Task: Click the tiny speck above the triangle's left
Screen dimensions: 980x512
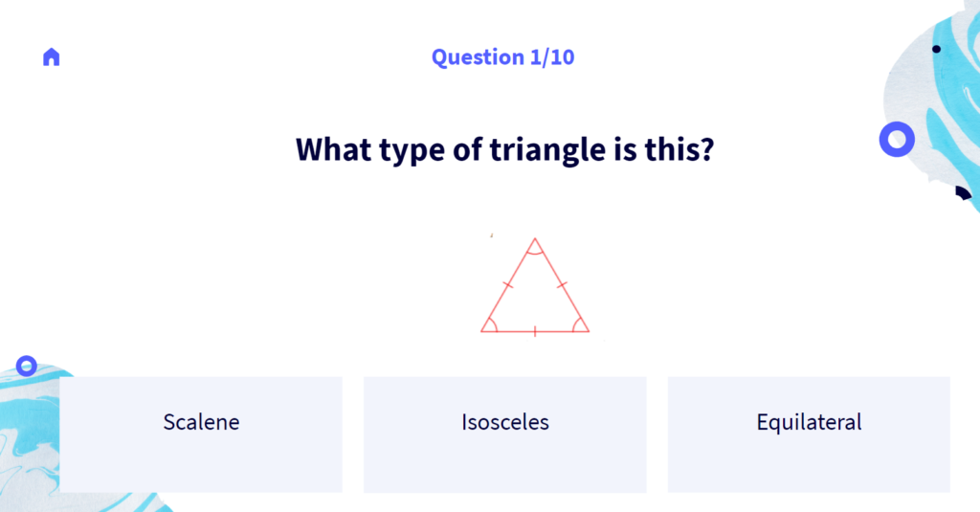Action: click(x=492, y=235)
